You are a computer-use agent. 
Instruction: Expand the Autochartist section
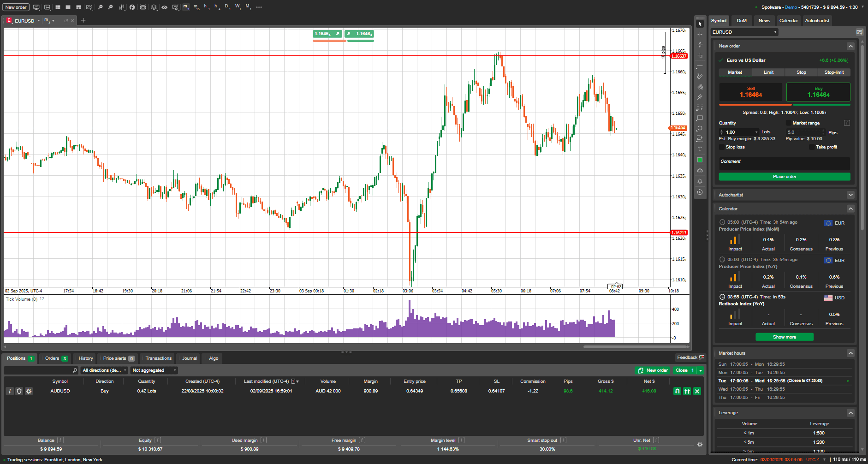[x=851, y=195]
